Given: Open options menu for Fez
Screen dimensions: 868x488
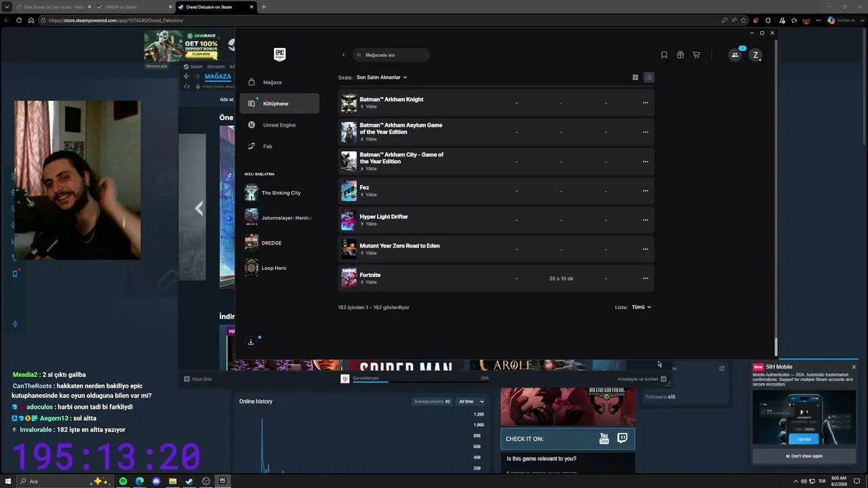Looking at the screenshot, I should pyautogui.click(x=646, y=190).
